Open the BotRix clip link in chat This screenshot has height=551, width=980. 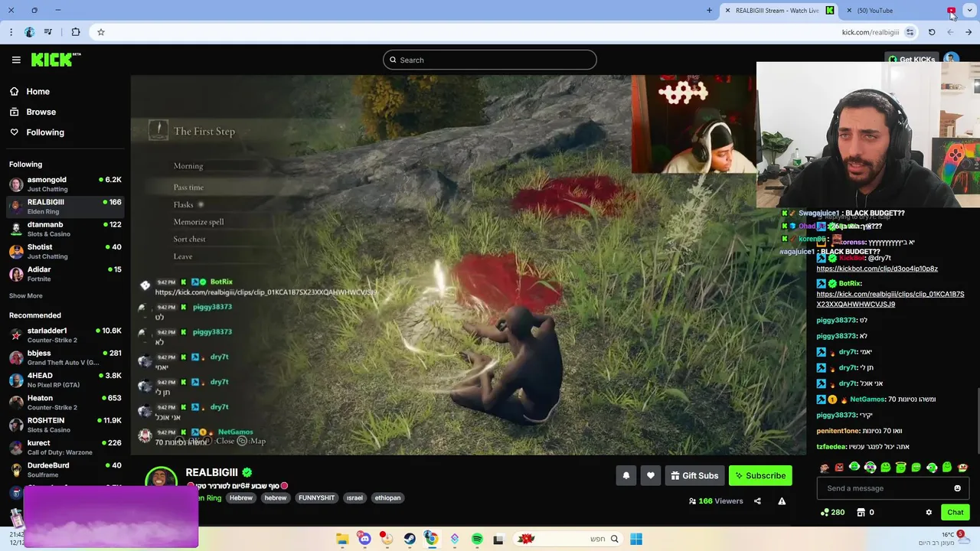(890, 299)
